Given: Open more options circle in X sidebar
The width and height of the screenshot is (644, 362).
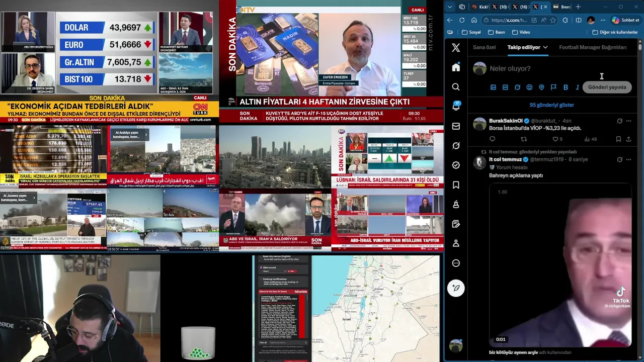Looking at the screenshot, I should (x=456, y=263).
